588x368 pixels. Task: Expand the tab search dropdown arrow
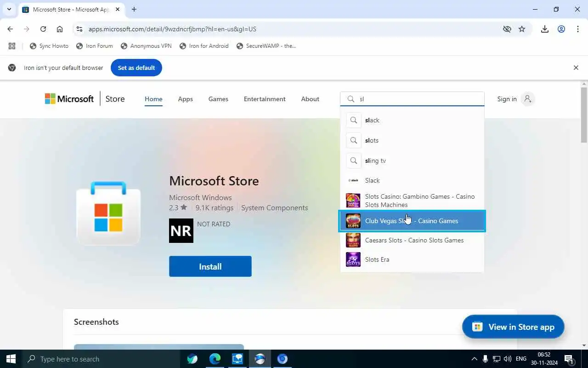[9, 9]
